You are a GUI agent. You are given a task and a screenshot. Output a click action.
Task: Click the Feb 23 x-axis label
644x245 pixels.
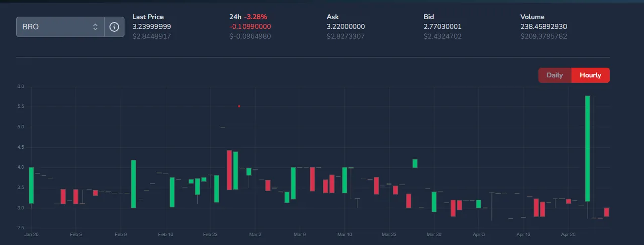point(210,235)
